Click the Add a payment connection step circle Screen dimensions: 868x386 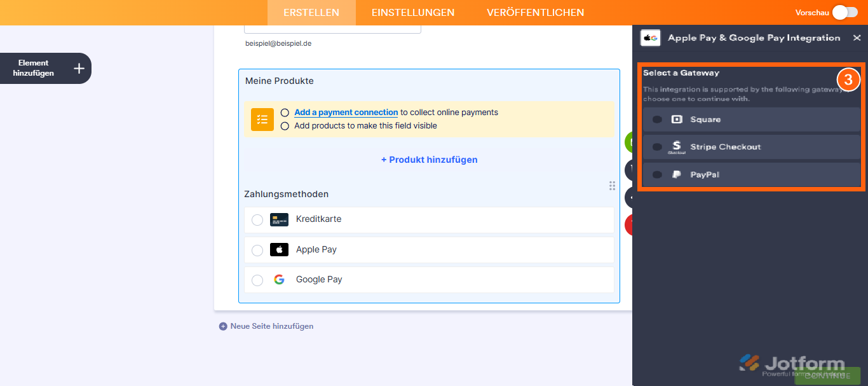285,113
